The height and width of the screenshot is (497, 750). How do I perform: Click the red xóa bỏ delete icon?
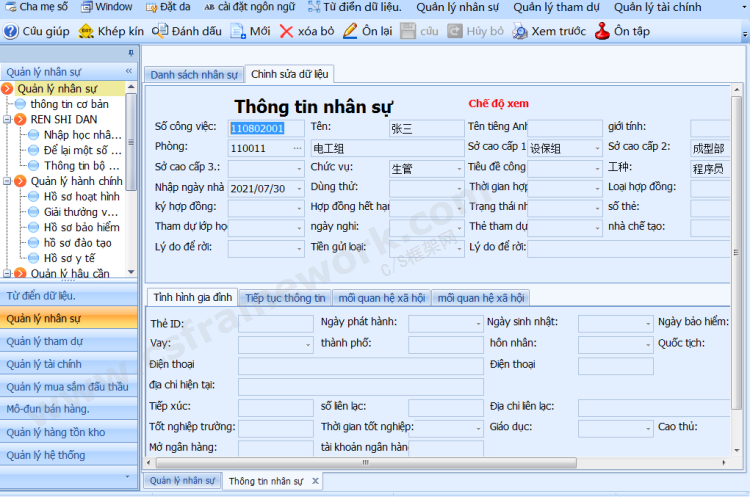pos(286,31)
